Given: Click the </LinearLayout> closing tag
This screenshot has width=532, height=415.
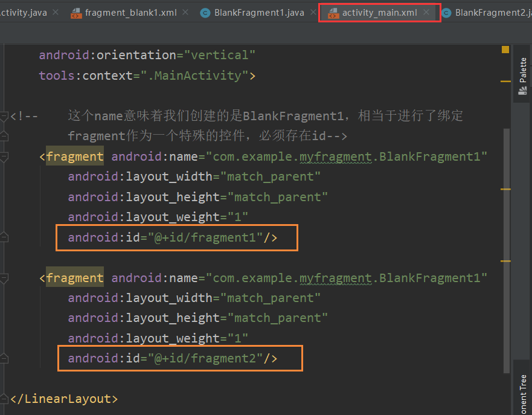Looking at the screenshot, I should pos(64,399).
